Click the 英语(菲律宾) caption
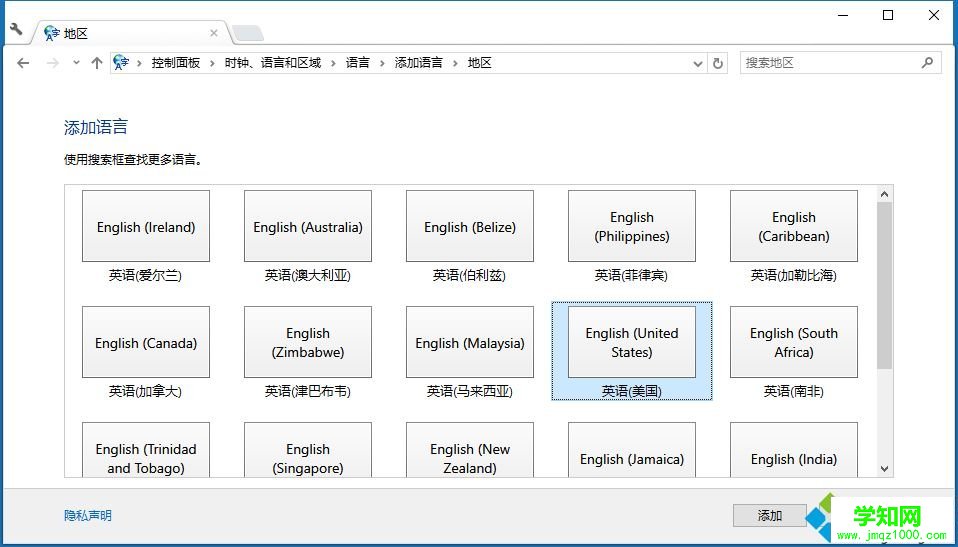The image size is (958, 547). tap(631, 276)
